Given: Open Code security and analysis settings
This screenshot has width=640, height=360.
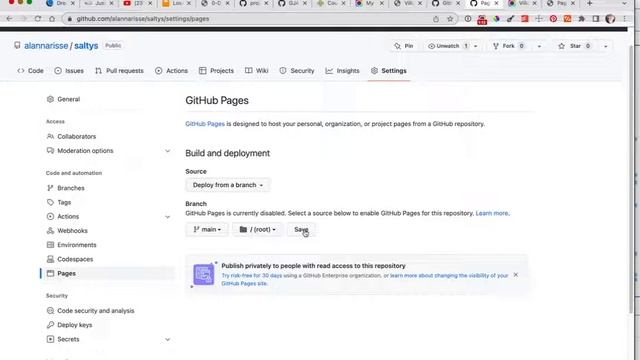Looking at the screenshot, I should (96, 311).
